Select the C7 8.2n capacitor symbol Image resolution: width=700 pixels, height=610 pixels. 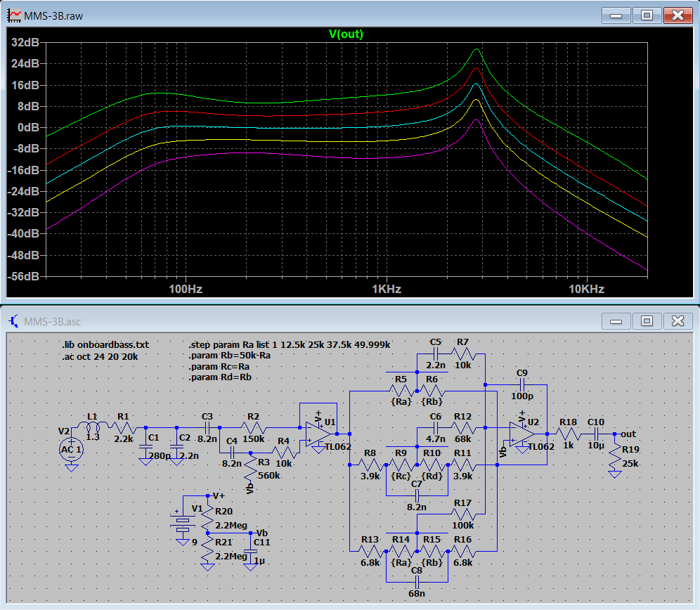(417, 495)
